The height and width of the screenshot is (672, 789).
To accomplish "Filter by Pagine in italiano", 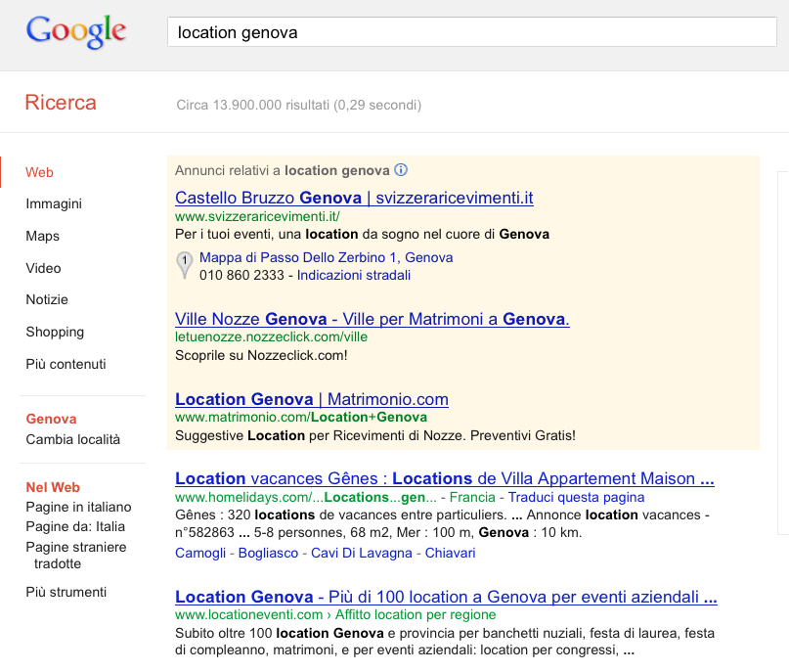I will point(78,507).
